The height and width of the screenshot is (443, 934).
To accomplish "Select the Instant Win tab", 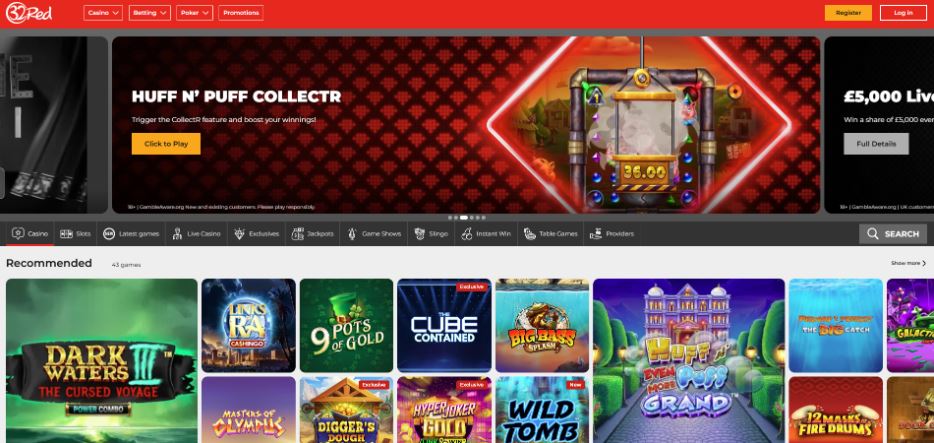I will tap(486, 234).
